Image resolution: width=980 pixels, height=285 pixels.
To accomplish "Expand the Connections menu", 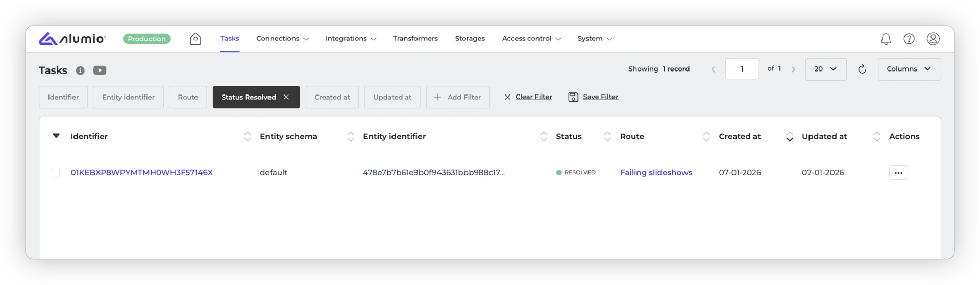I will [x=282, y=39].
